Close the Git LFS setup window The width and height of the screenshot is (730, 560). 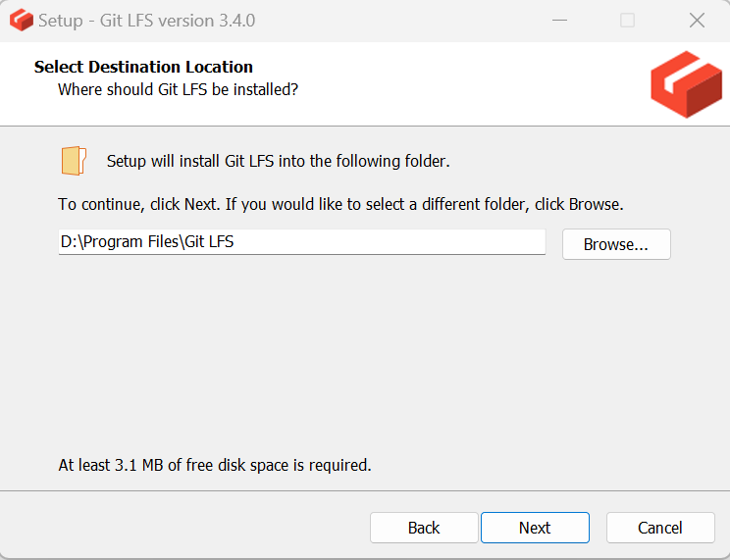tap(697, 21)
